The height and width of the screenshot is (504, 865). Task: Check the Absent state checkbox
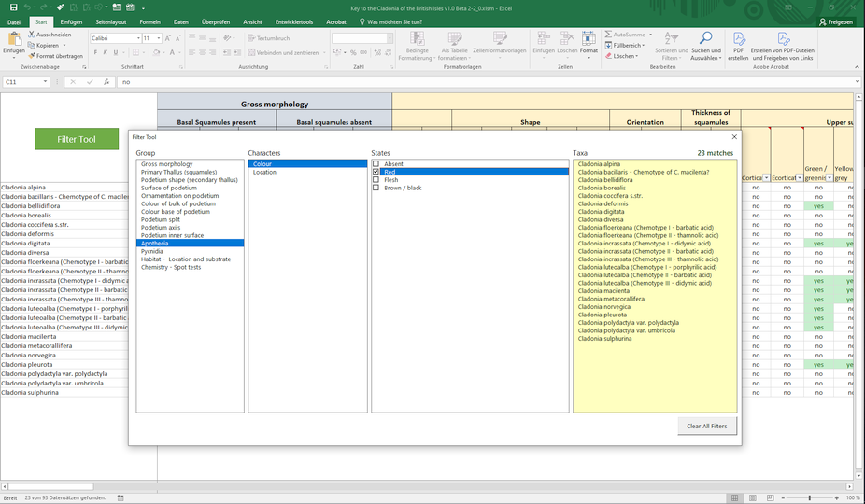click(376, 164)
